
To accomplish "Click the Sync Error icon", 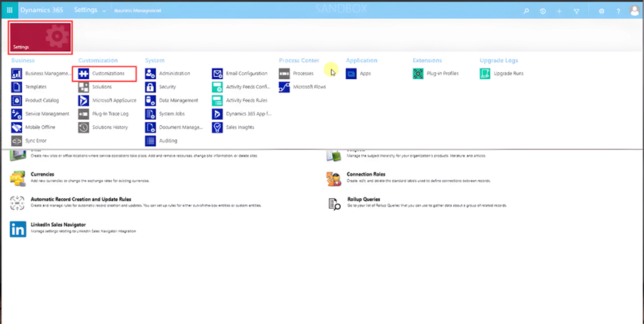I will [x=17, y=141].
